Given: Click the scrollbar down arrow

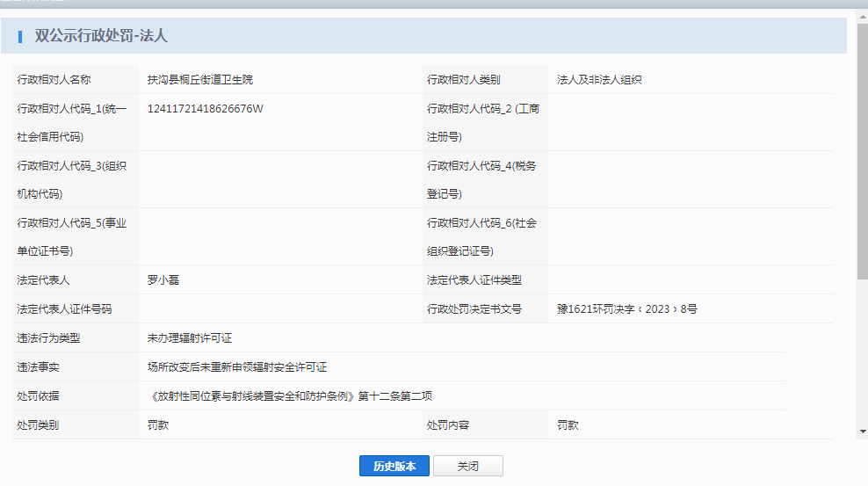Looking at the screenshot, I should point(863,432).
